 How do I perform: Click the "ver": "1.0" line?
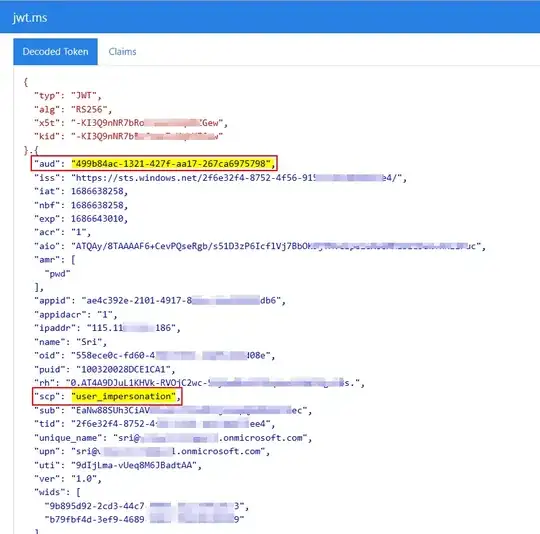coord(68,479)
